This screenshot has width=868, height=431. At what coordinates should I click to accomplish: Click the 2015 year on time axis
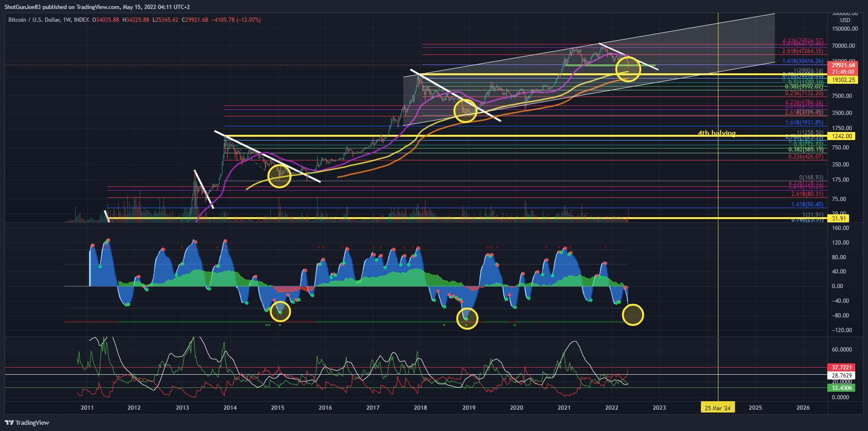(278, 408)
